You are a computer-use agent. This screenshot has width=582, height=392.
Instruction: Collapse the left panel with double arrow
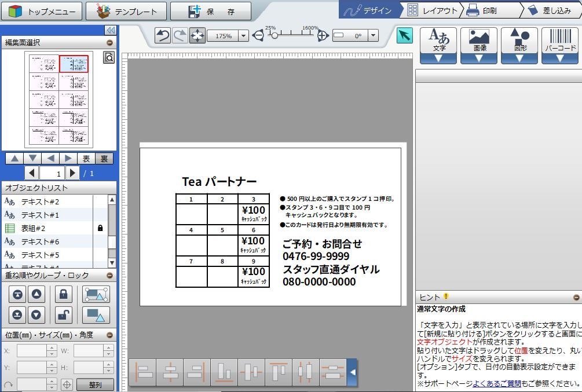coord(110,30)
